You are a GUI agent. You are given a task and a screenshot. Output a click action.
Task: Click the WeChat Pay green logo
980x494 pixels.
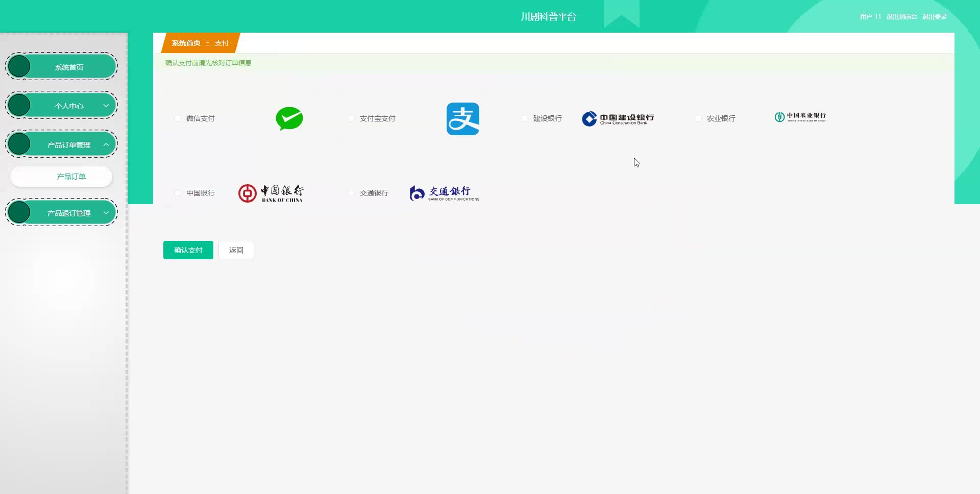point(289,118)
